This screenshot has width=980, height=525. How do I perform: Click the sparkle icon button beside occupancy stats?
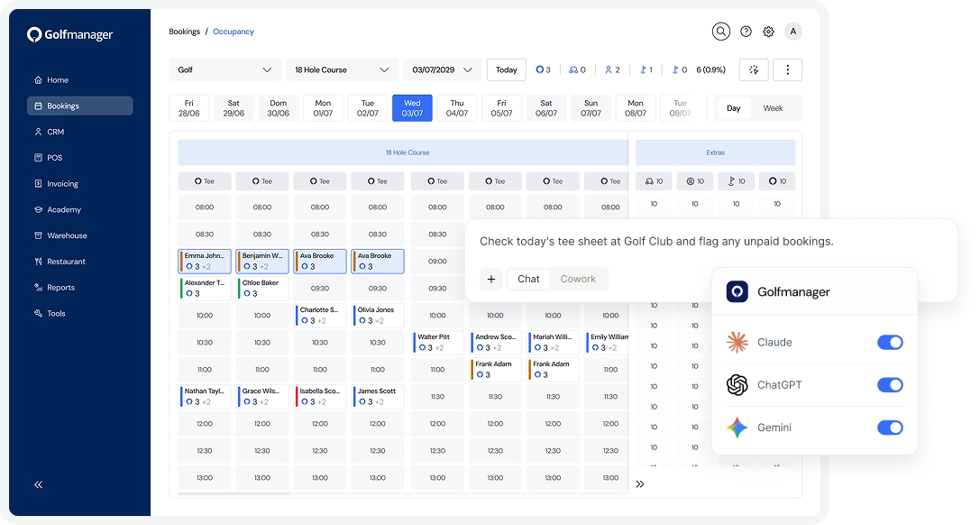[754, 70]
